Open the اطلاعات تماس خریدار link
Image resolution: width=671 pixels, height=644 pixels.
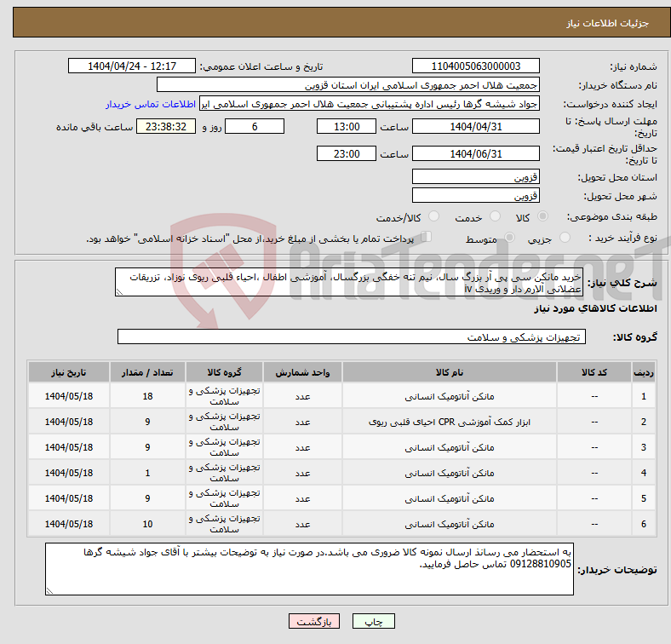point(151,104)
